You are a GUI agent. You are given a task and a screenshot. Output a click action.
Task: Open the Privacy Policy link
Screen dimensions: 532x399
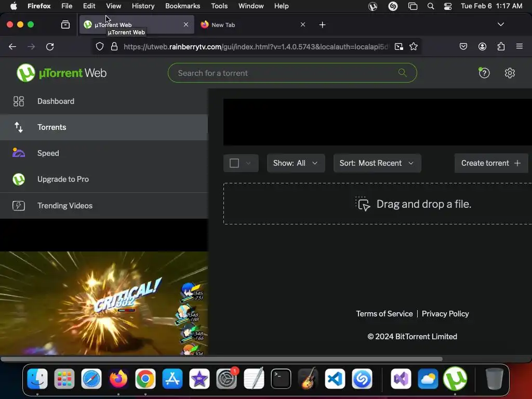click(x=445, y=314)
